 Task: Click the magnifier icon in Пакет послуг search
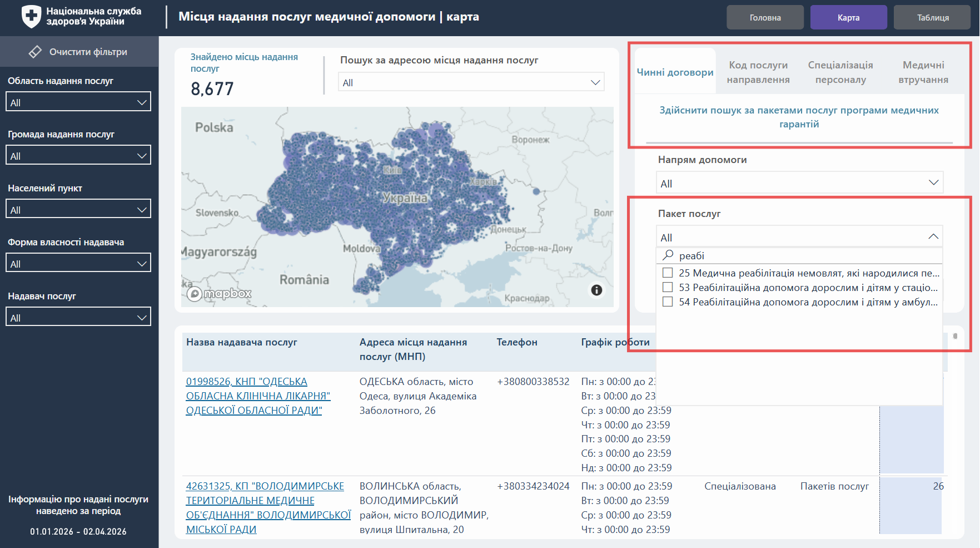(668, 255)
